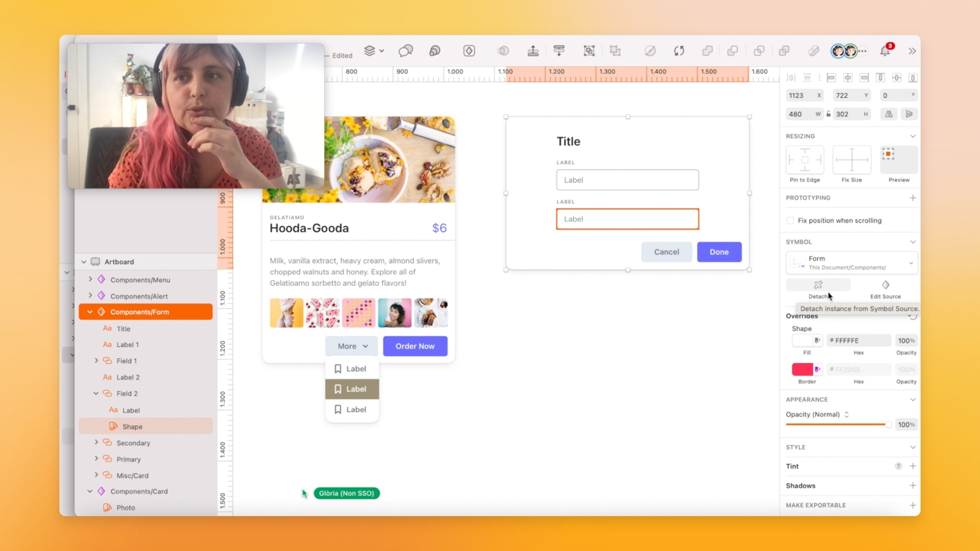Select the highlighted middle Label menu entry
Image resolution: width=980 pixels, height=551 pixels.
(352, 389)
